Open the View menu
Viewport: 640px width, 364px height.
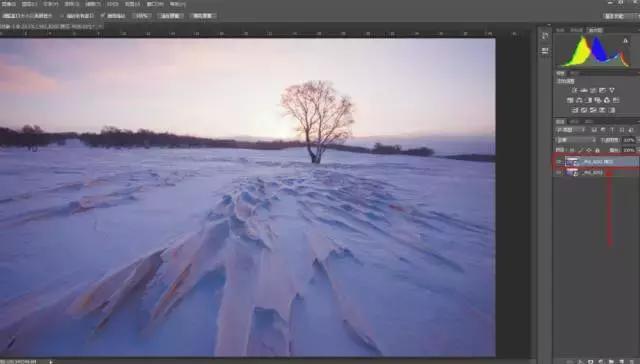pyautogui.click(x=132, y=4)
